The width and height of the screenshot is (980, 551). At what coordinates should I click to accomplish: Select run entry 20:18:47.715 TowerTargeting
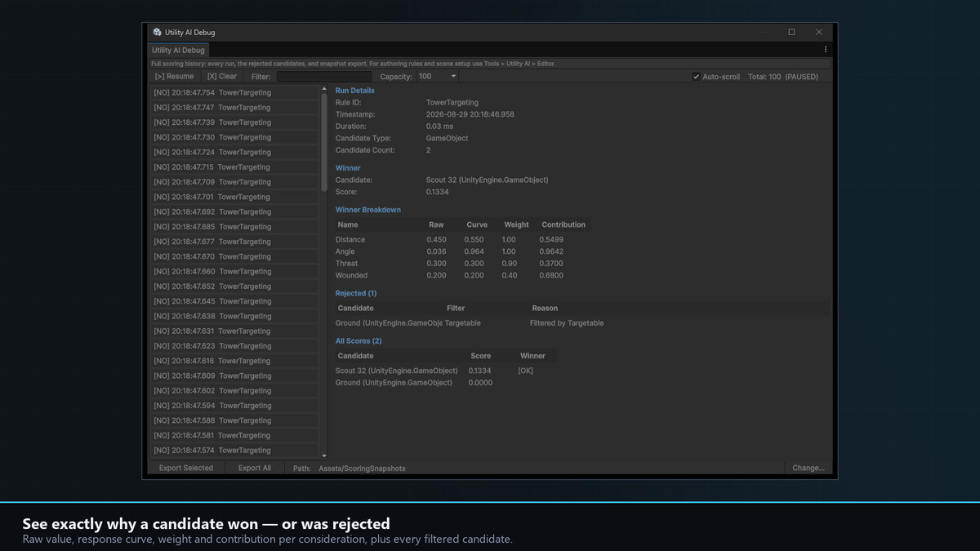[234, 167]
